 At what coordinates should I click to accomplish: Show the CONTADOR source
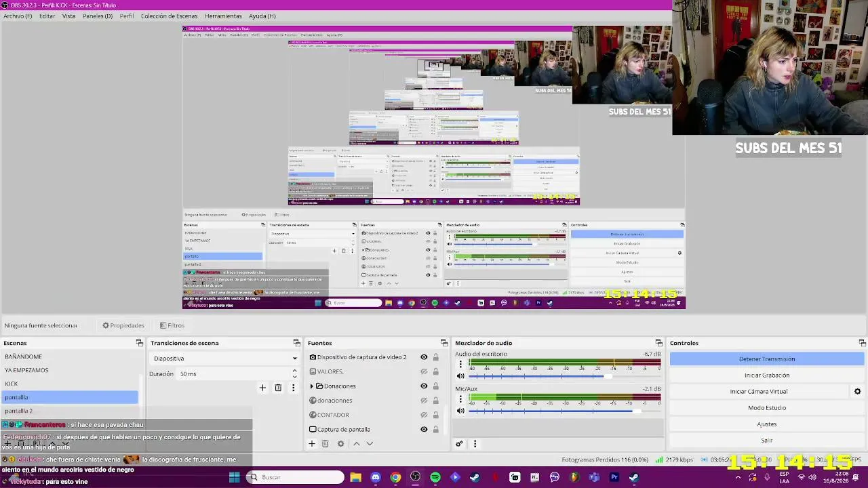coord(424,415)
